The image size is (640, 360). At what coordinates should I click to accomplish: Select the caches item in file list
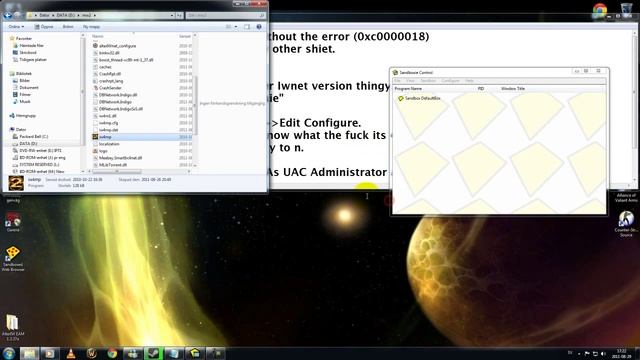[x=102, y=67]
